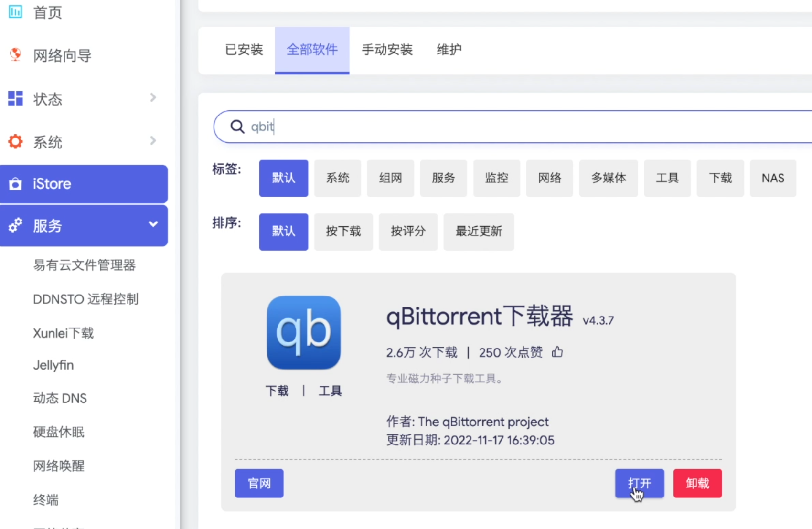
Task: Enable the 最近更新 sort option
Action: point(478,232)
